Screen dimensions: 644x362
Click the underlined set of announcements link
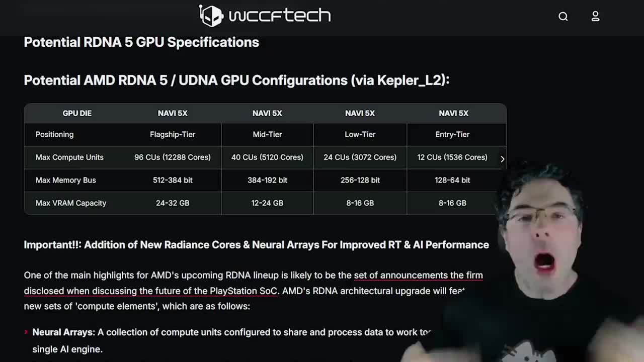click(x=418, y=275)
